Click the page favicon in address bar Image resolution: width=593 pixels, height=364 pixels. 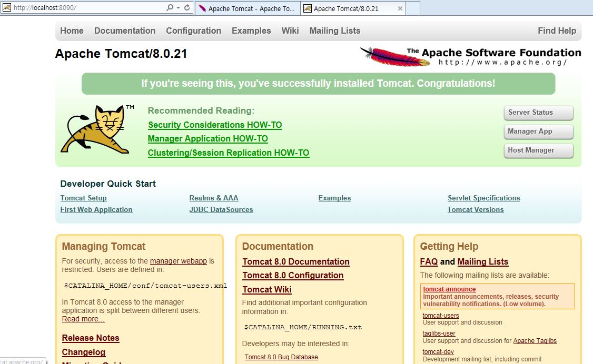click(x=7, y=7)
